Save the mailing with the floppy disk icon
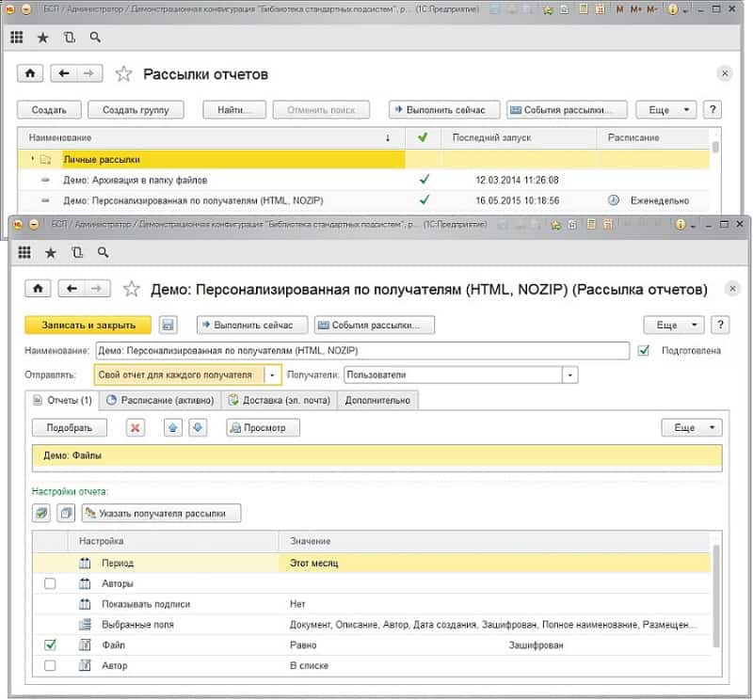Image resolution: width=753 pixels, height=700 pixels. [x=168, y=325]
